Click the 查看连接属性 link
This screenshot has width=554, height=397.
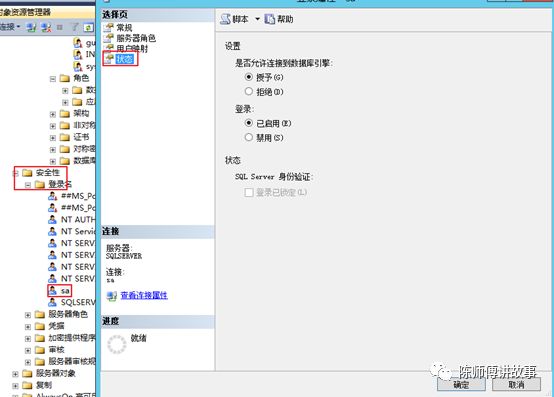pos(144,295)
